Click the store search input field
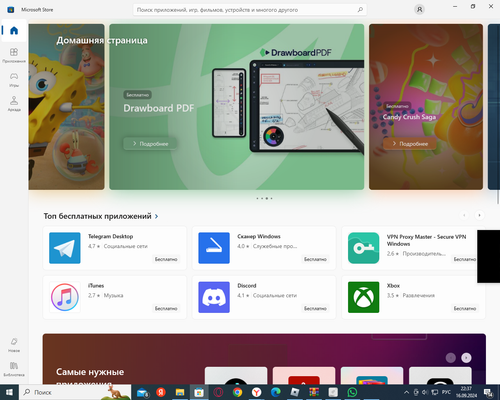This screenshot has height=400, width=500. (250, 10)
